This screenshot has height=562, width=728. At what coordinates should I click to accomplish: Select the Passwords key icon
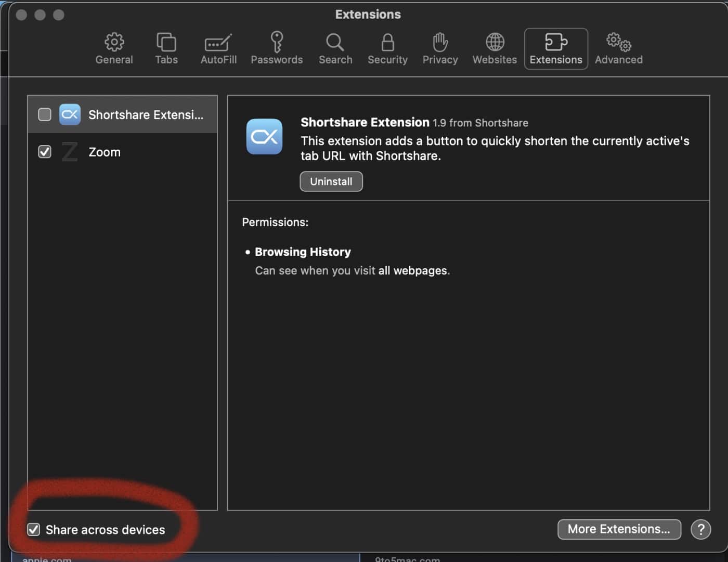pos(277,42)
